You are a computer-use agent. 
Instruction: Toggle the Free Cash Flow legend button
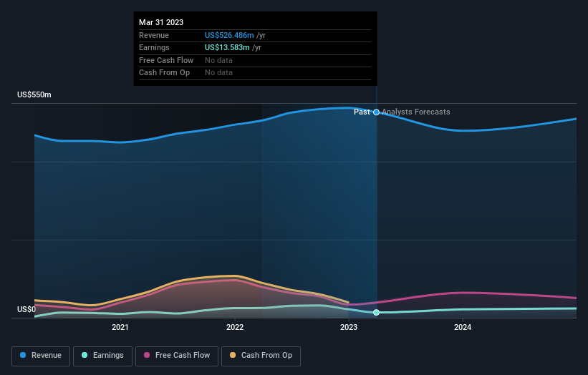point(177,356)
